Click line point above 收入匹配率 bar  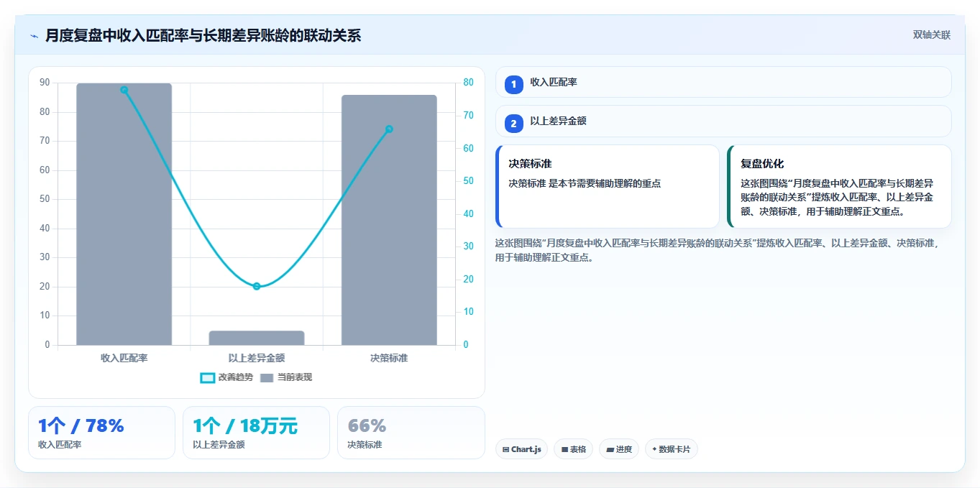tap(124, 90)
